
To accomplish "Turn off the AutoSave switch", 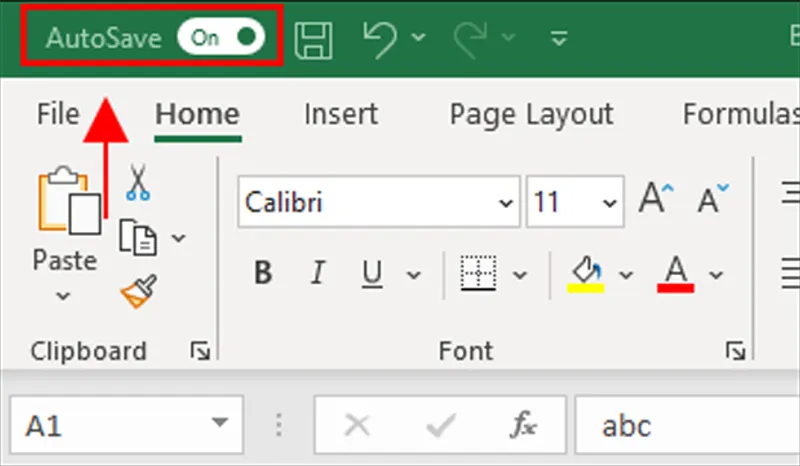I will coord(222,38).
